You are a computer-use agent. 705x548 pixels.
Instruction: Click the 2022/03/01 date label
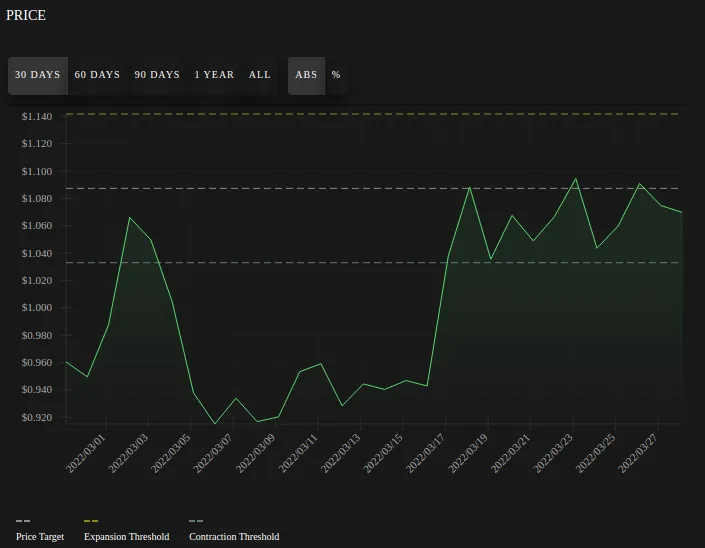coord(86,453)
